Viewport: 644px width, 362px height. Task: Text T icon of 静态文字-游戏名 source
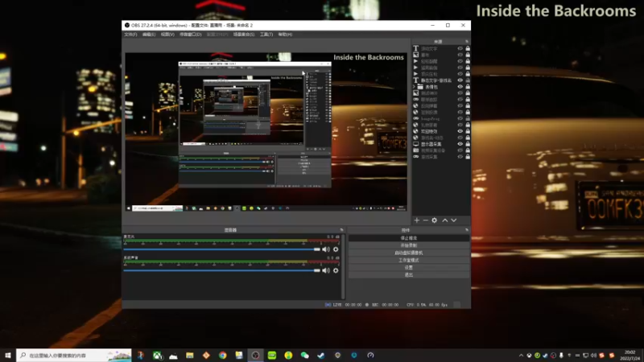tap(416, 80)
